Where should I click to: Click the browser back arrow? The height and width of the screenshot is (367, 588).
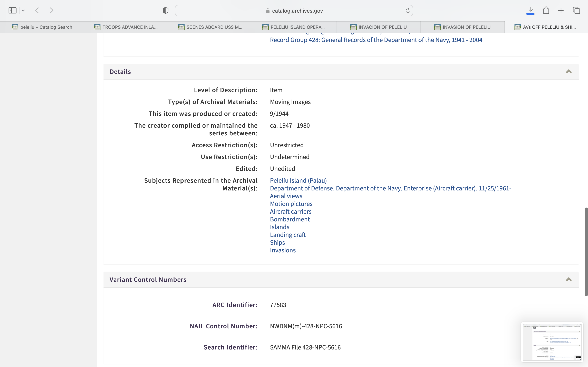tap(37, 10)
